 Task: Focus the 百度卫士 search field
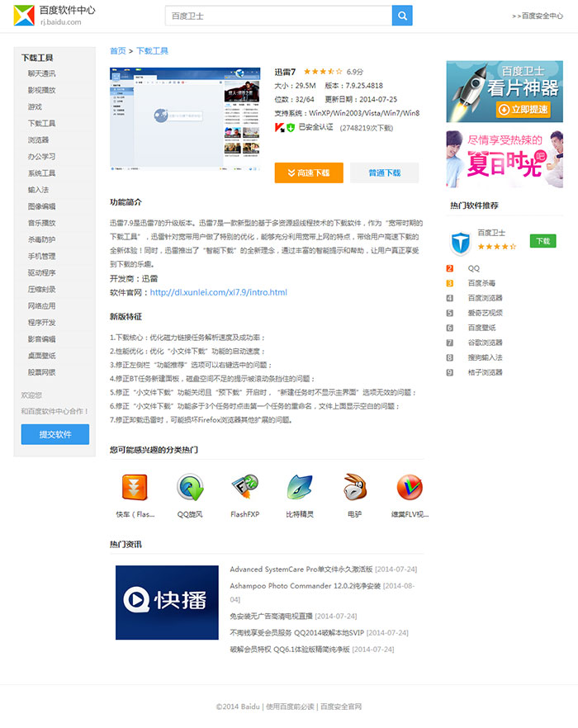279,16
